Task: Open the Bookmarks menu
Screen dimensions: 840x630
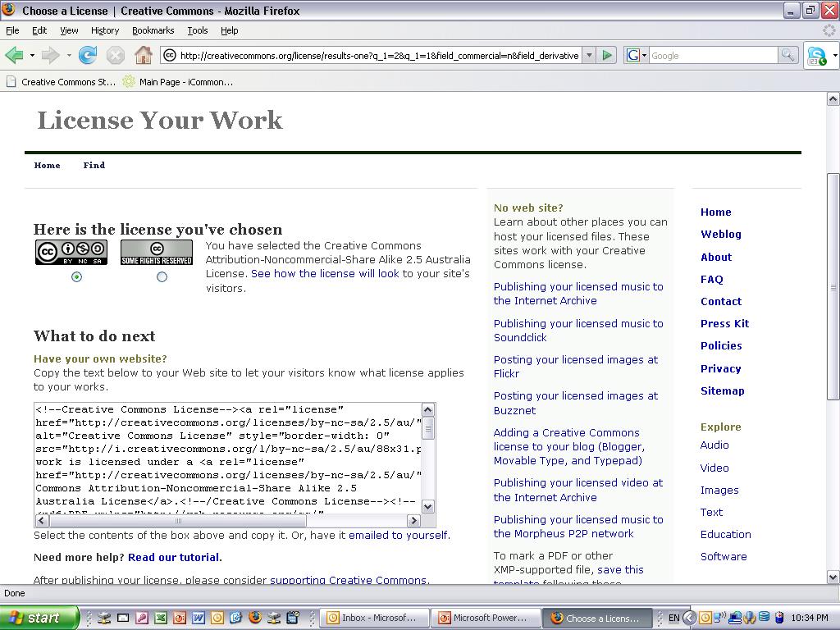Action: 153,30
